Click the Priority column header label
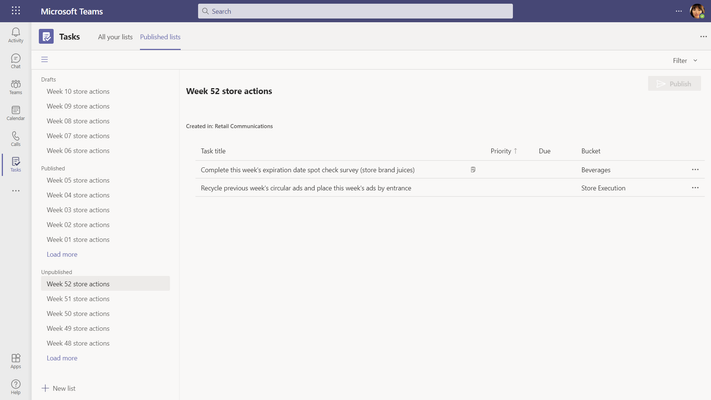 click(x=501, y=151)
